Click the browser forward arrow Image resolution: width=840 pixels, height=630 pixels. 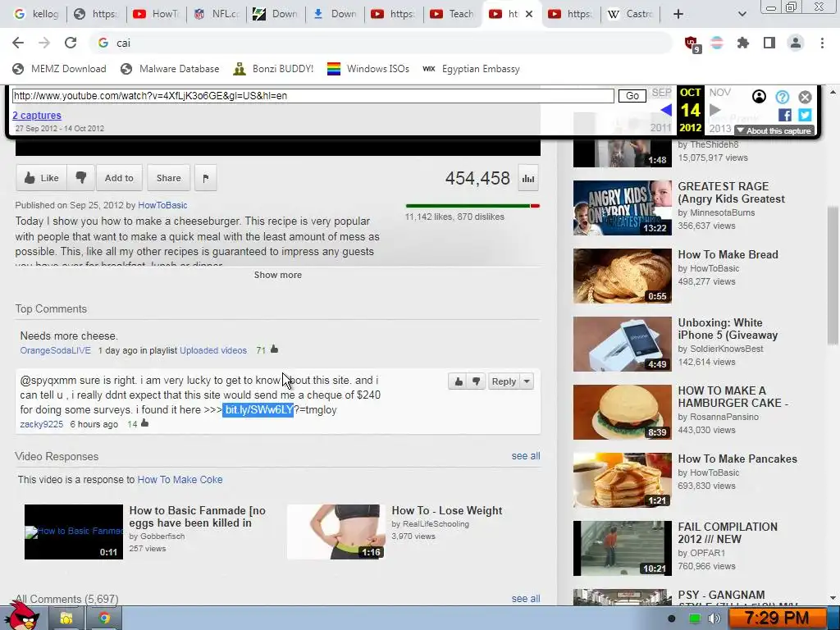point(44,43)
